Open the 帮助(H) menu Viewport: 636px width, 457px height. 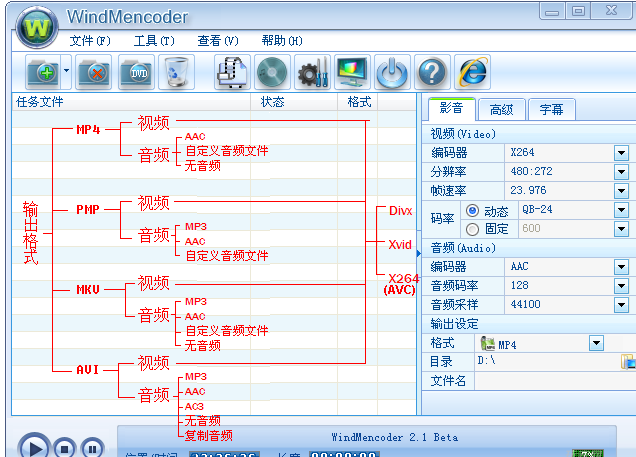282,41
